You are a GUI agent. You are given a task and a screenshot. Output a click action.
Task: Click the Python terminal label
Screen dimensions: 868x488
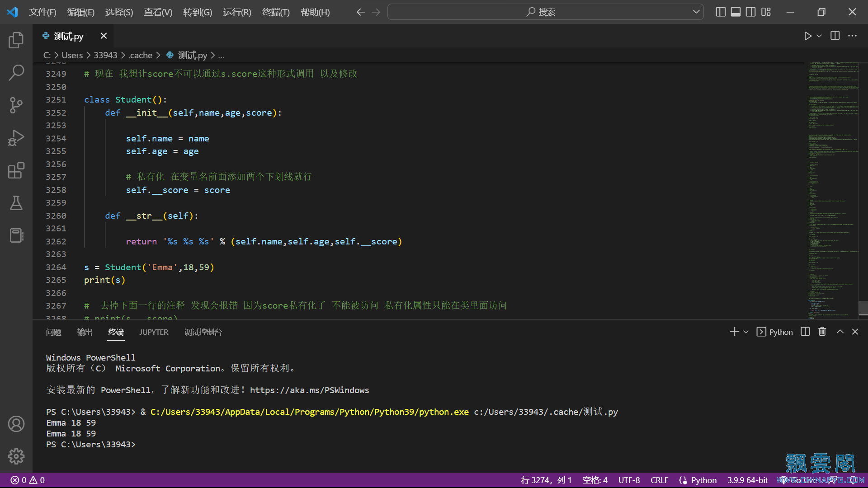774,332
